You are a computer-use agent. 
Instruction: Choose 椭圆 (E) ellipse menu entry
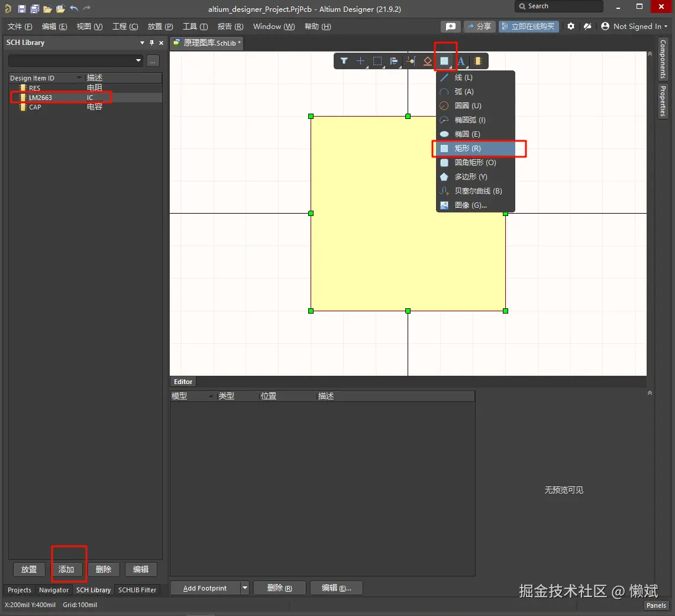pyautogui.click(x=475, y=134)
